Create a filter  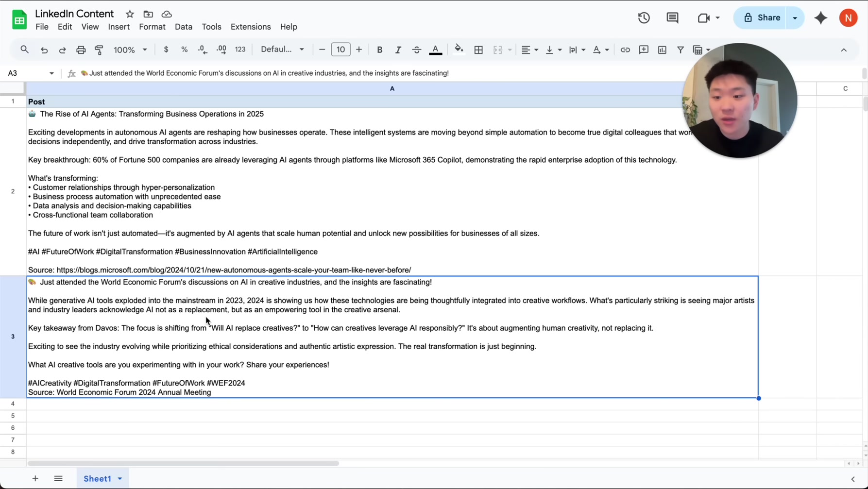tap(681, 50)
